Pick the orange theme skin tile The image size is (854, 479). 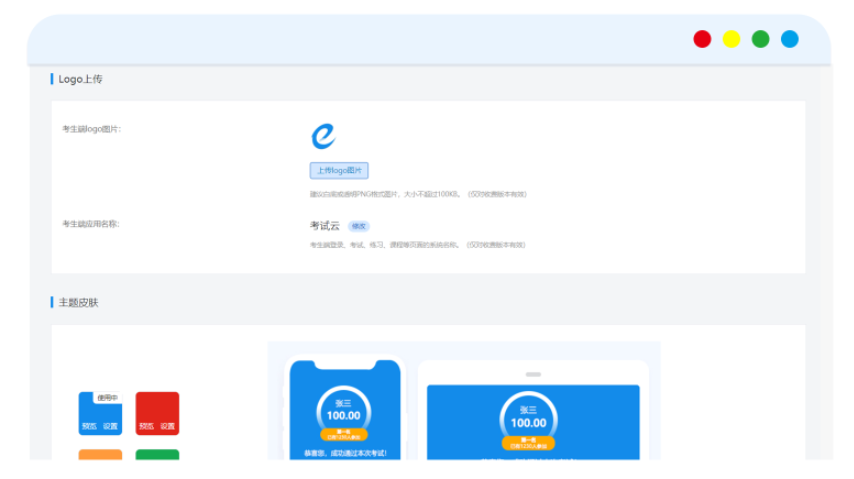pos(100,454)
